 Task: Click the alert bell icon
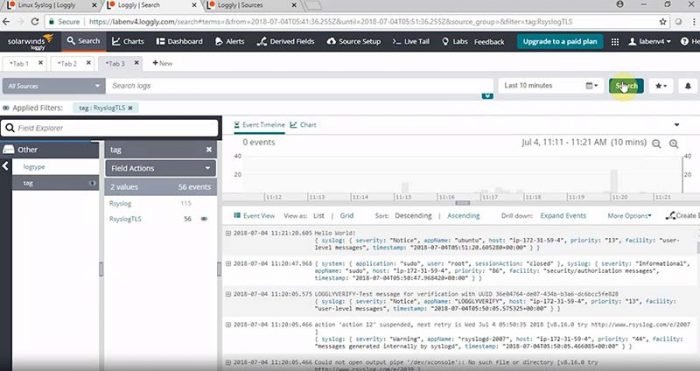pyautogui.click(x=688, y=86)
